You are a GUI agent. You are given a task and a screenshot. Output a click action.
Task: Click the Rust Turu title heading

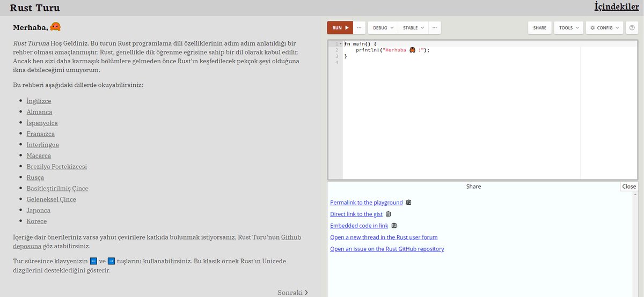(x=35, y=8)
